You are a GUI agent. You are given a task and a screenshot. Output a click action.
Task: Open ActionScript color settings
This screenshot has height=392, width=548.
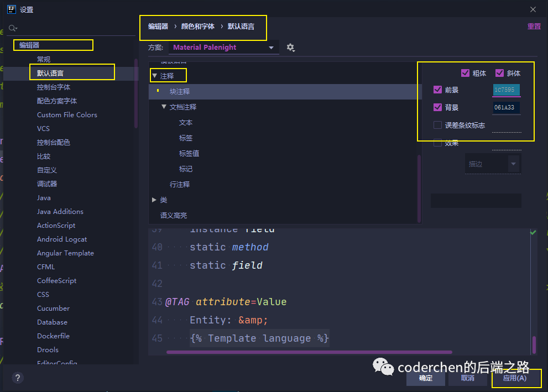coord(56,226)
